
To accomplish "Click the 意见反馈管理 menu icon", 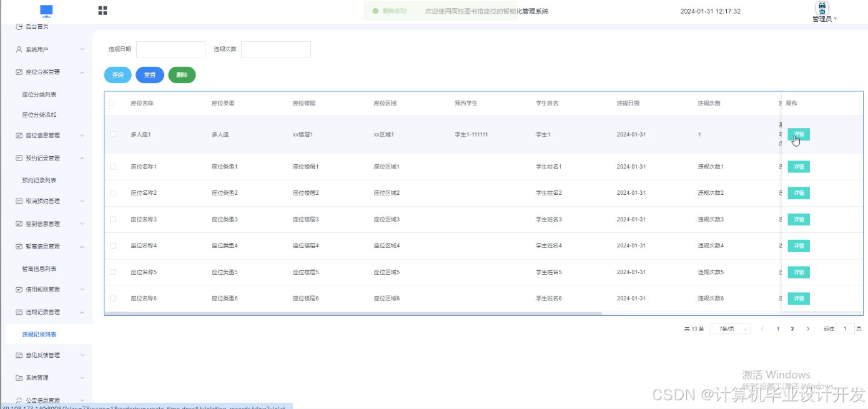I will [x=19, y=355].
